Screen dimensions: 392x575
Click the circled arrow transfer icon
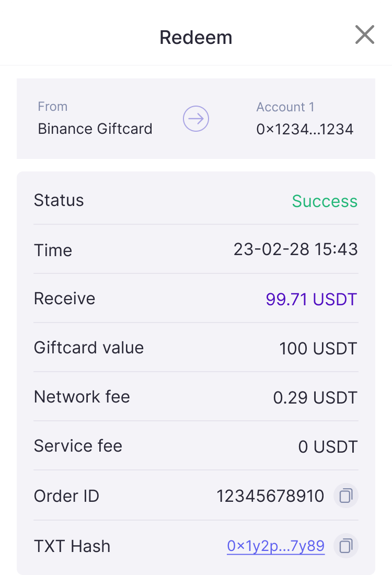tap(196, 119)
